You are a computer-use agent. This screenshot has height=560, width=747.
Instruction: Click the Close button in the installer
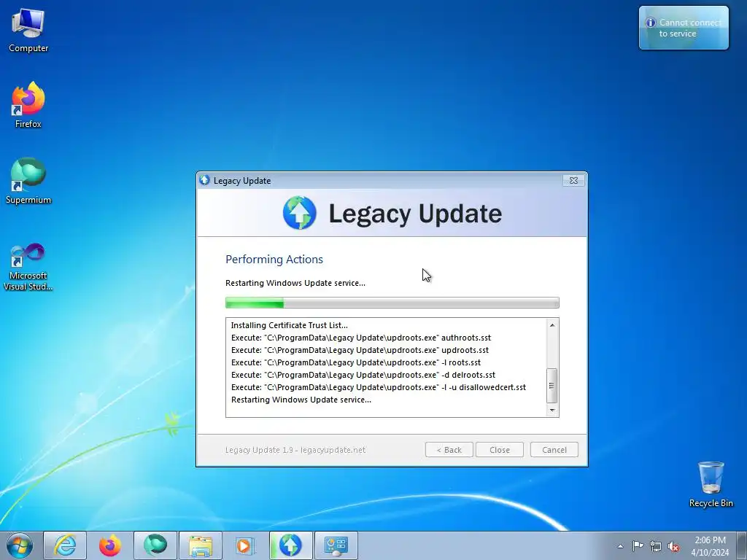[500, 450]
